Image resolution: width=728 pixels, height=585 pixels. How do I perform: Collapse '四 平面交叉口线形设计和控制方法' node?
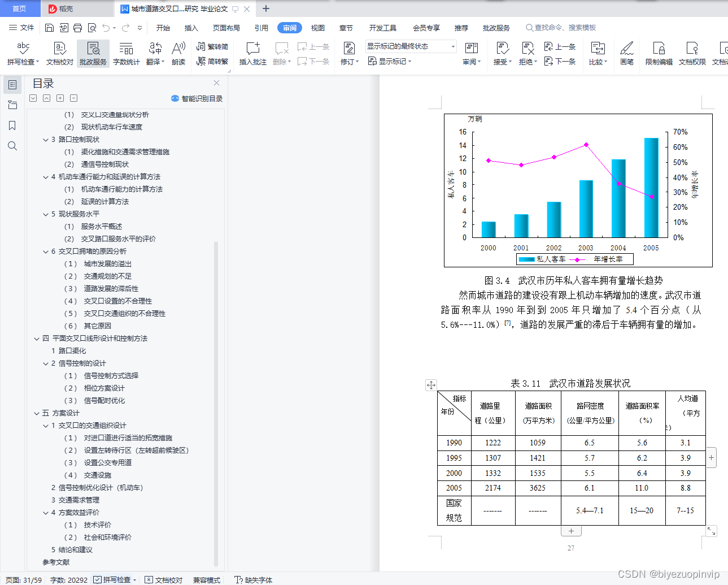[x=37, y=339]
